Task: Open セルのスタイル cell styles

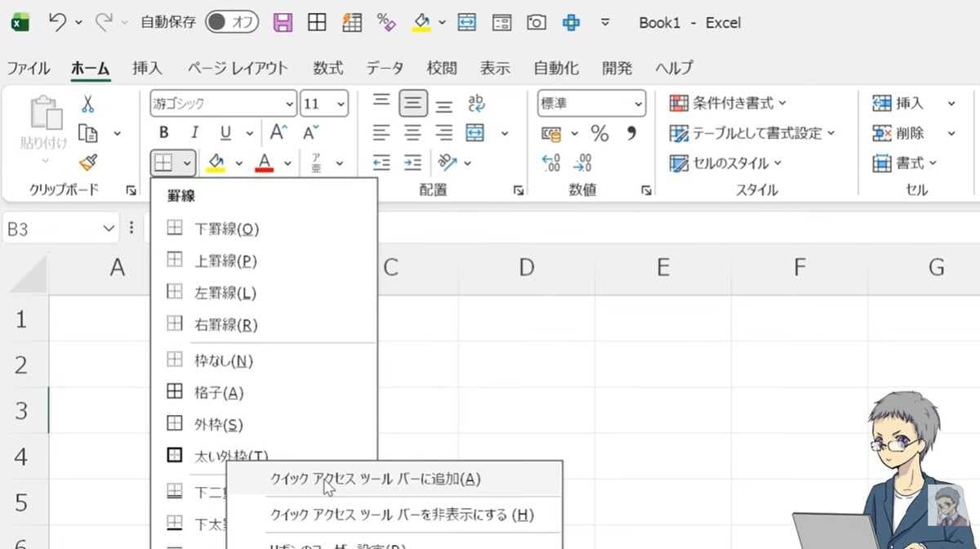Action: [x=726, y=163]
